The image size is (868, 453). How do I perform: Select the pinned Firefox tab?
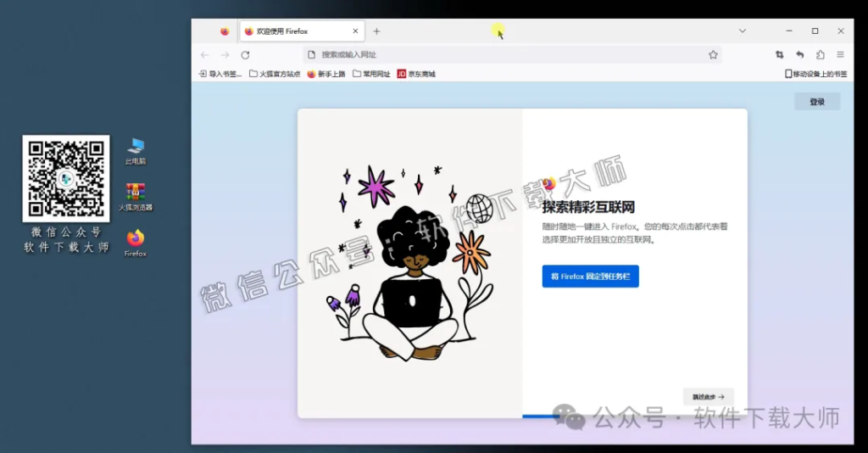coord(224,31)
